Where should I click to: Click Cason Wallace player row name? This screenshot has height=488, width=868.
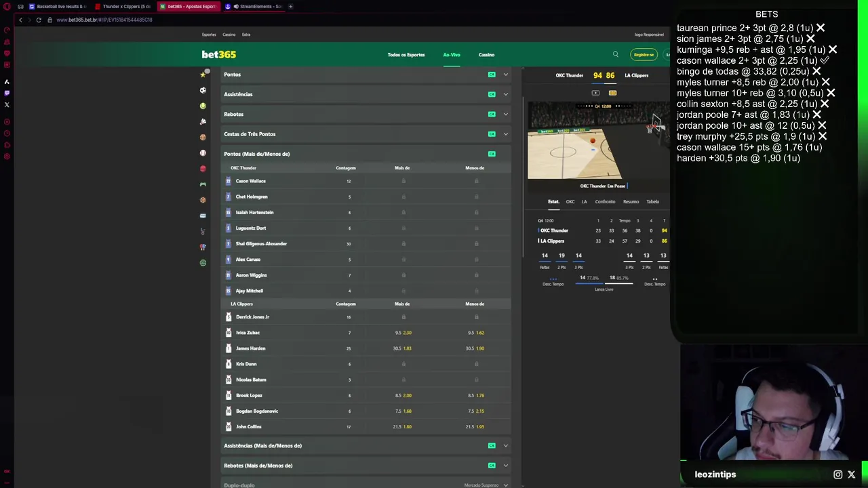click(x=250, y=181)
